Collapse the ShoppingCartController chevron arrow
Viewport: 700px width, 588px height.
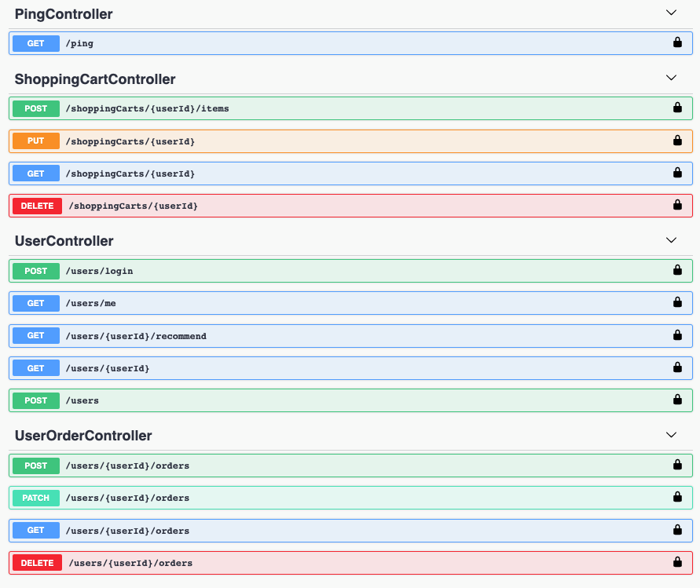(x=671, y=78)
